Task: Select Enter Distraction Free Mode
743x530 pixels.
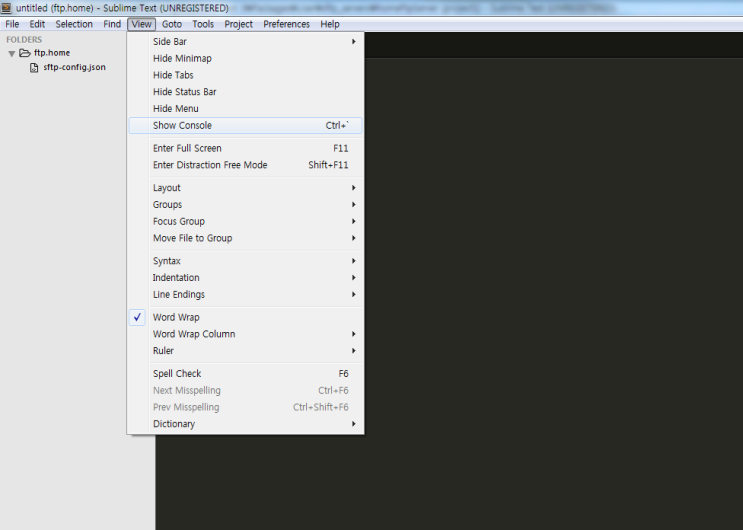Action: tap(245, 165)
